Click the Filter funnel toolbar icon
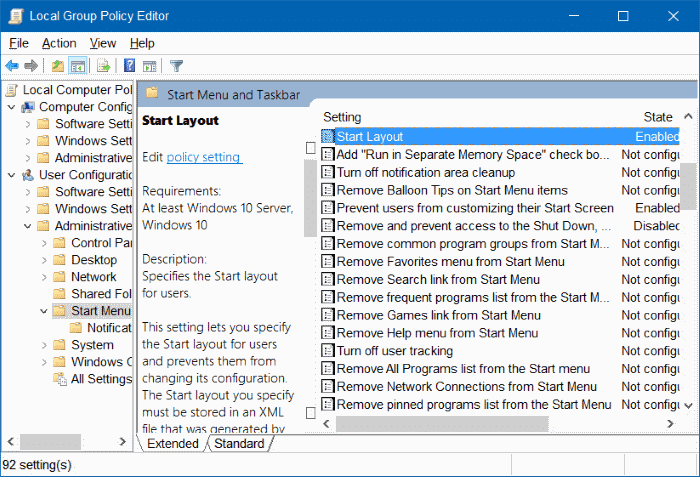700x477 pixels. [x=176, y=66]
